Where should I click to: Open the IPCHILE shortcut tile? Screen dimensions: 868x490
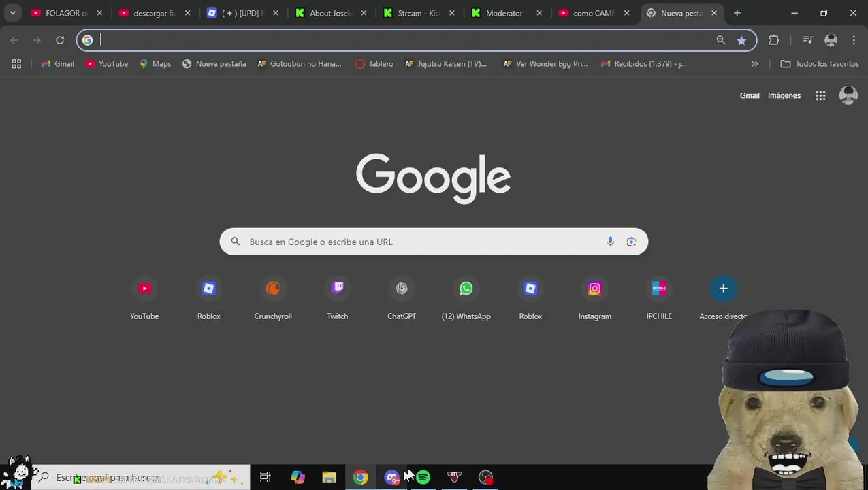pos(659,298)
